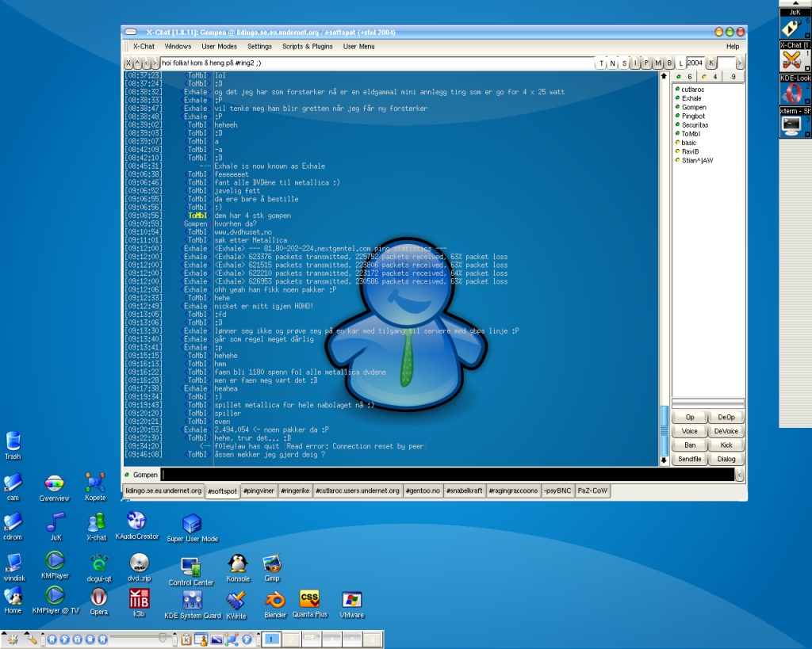Click the Dialog button
The width and height of the screenshot is (812, 649).
[726, 459]
